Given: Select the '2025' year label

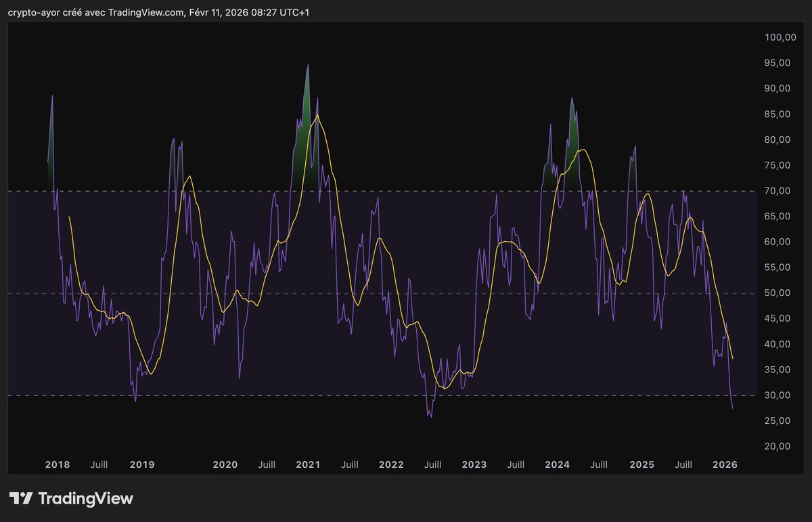Looking at the screenshot, I should (x=642, y=465).
